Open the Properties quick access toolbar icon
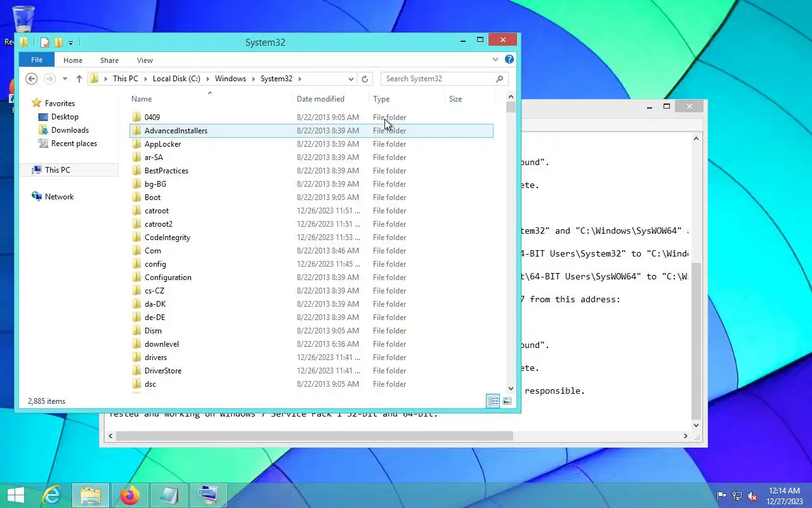This screenshot has width=812, height=508. click(x=45, y=43)
